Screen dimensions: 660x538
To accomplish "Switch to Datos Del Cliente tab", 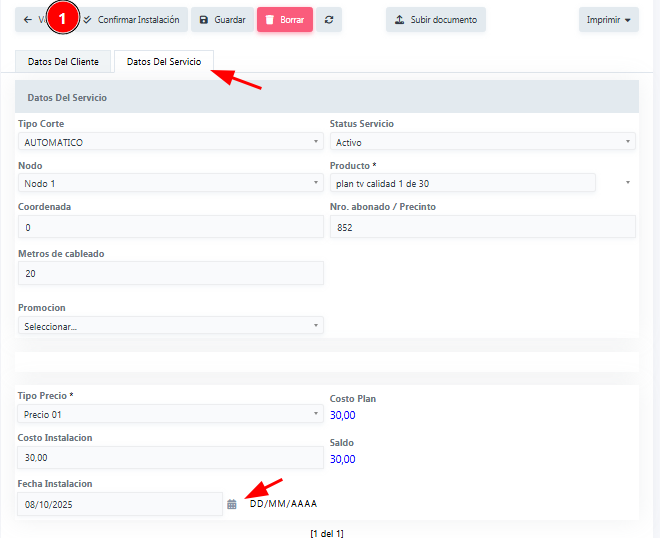I will [63, 62].
